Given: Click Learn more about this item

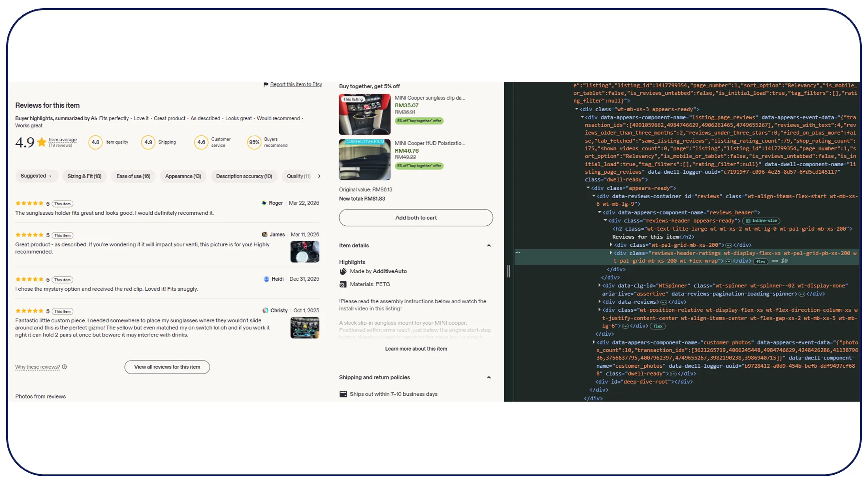Looking at the screenshot, I should 416,349.
